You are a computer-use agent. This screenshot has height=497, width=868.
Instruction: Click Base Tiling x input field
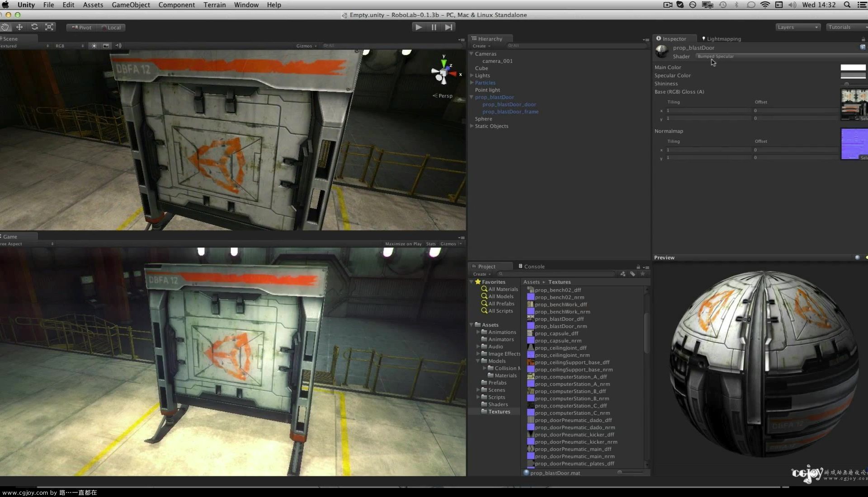pos(708,111)
